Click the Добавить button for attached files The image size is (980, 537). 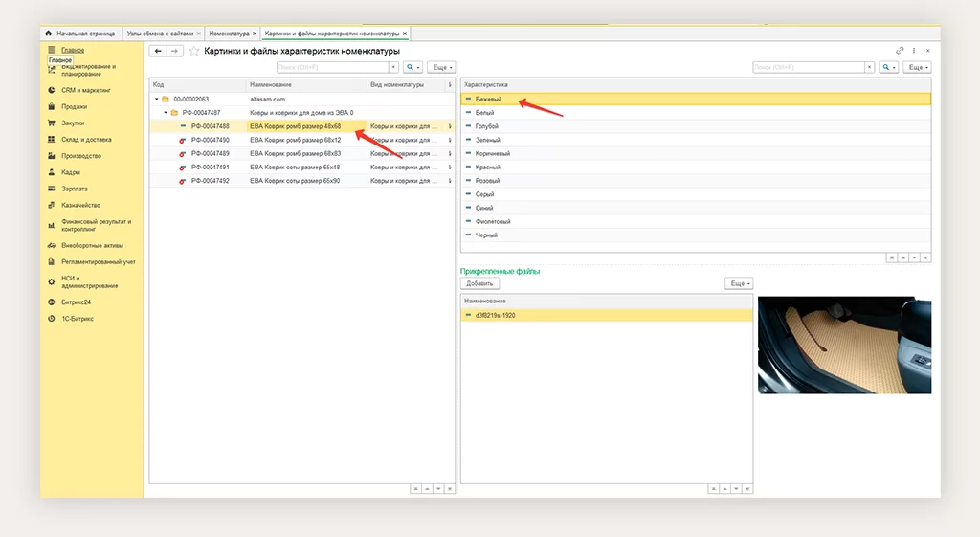pyautogui.click(x=479, y=284)
